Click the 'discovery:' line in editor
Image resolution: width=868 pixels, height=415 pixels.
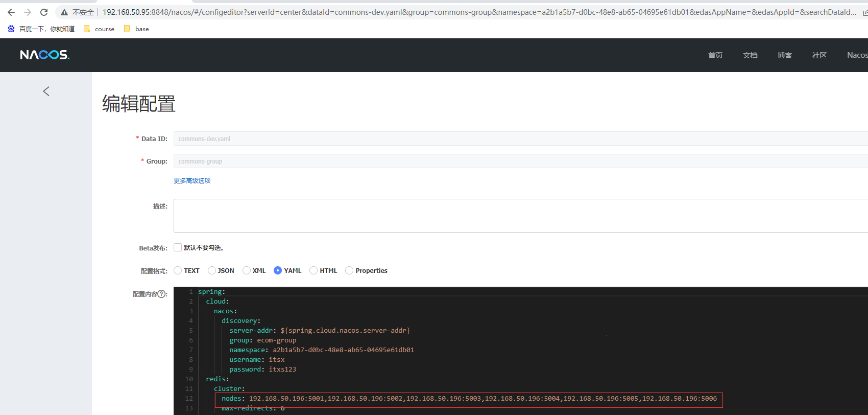(x=241, y=321)
